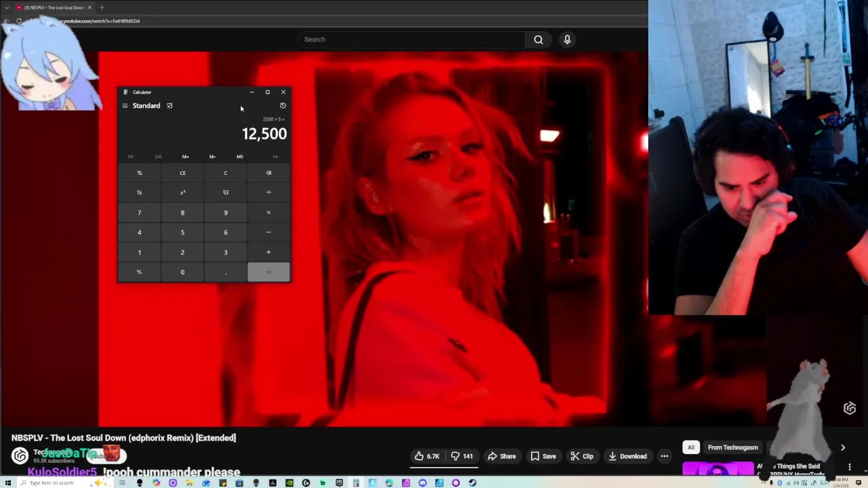
Task: Click the x squared key
Action: click(182, 192)
